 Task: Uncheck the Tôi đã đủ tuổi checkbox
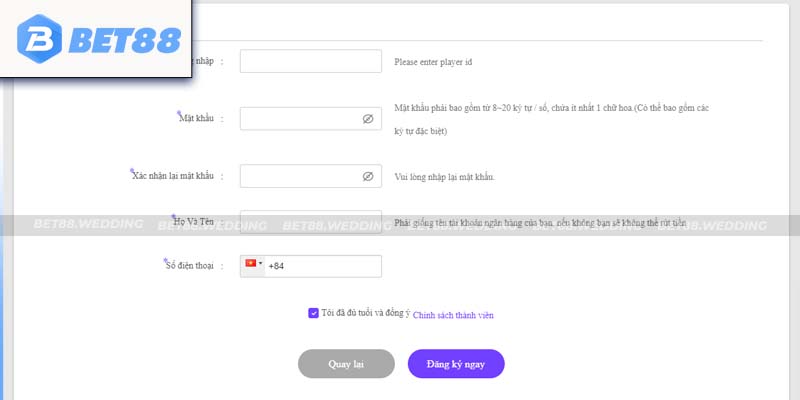313,313
